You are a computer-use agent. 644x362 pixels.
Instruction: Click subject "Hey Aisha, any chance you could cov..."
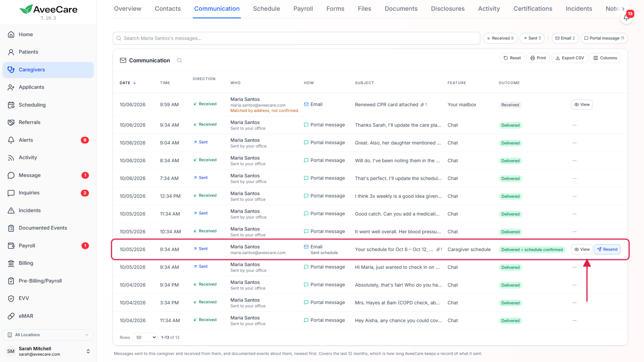pos(398,320)
